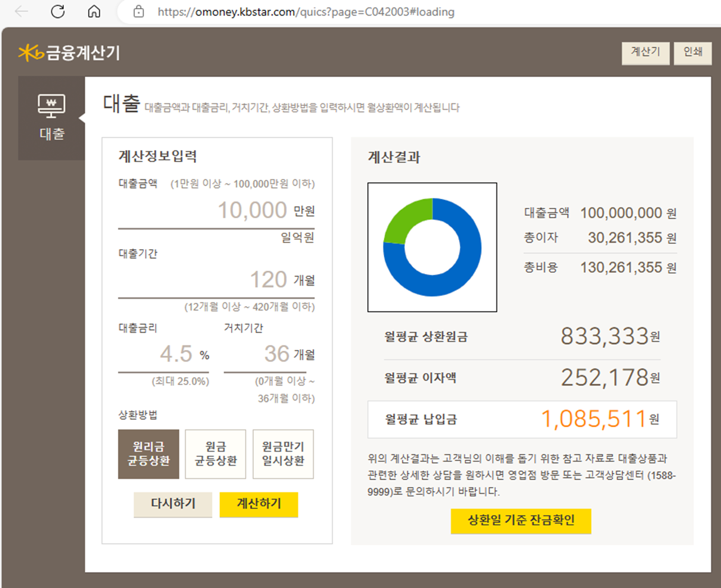Click the yellow 계산하기 button
Image resolution: width=721 pixels, height=588 pixels.
[258, 504]
